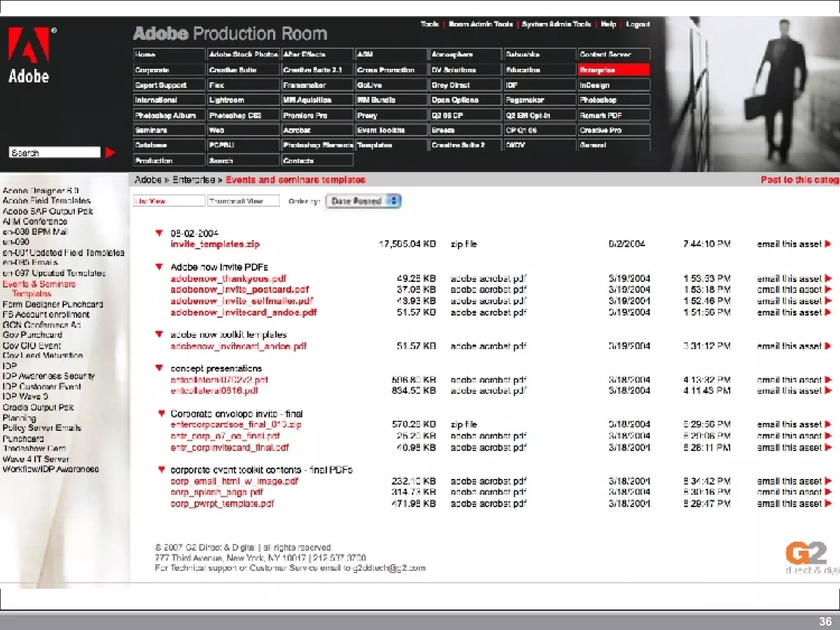Collapse the Adobe now Invite PDFs group
840x630 pixels.
point(159,267)
